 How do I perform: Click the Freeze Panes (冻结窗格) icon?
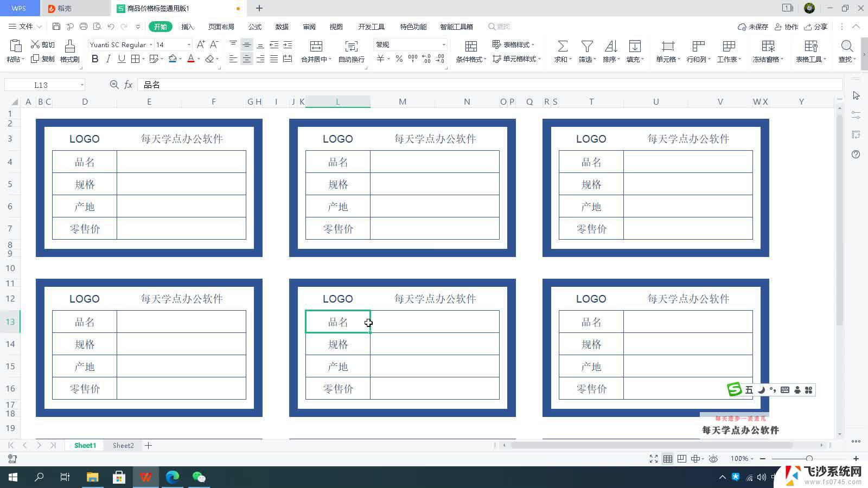pyautogui.click(x=768, y=46)
